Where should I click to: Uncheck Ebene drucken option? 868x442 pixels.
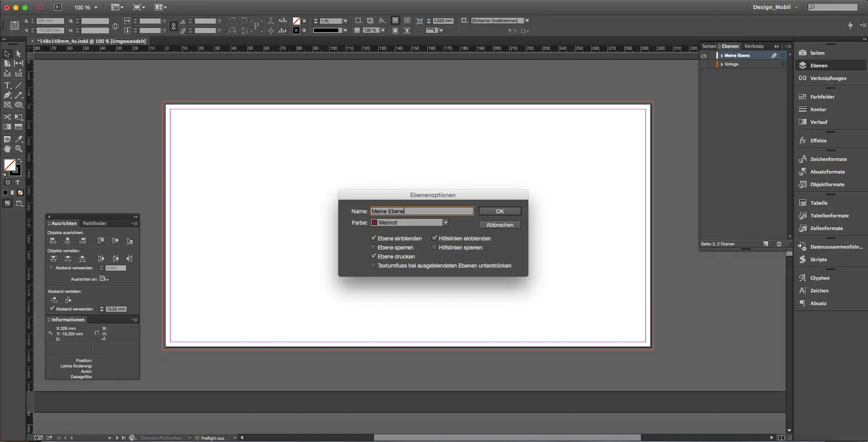click(373, 256)
